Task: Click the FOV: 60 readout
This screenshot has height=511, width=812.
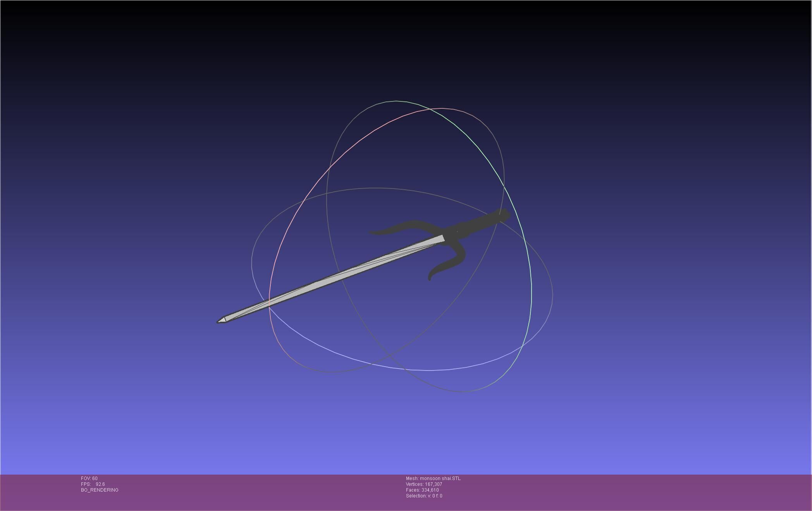Action: point(89,478)
